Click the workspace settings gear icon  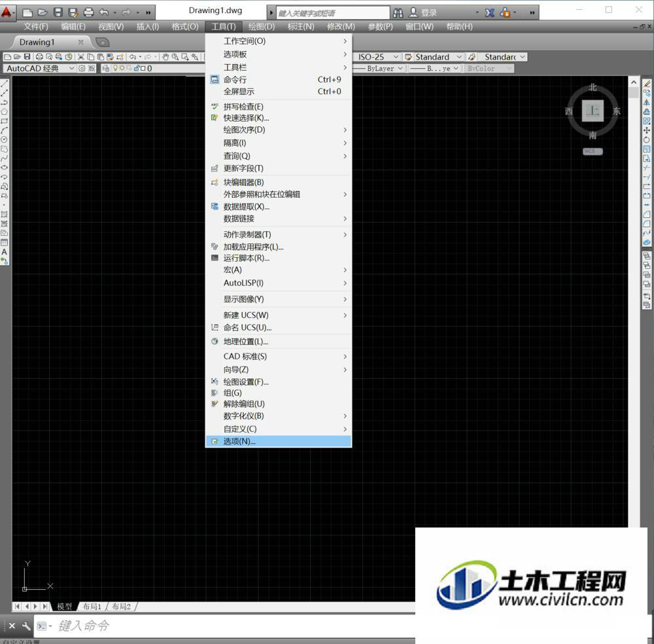click(x=82, y=68)
